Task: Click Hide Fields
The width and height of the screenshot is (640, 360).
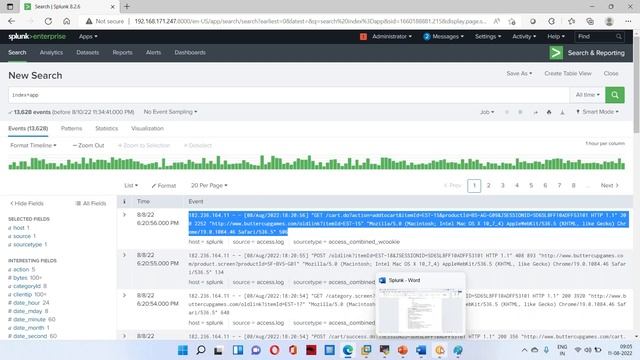Action: (27, 203)
